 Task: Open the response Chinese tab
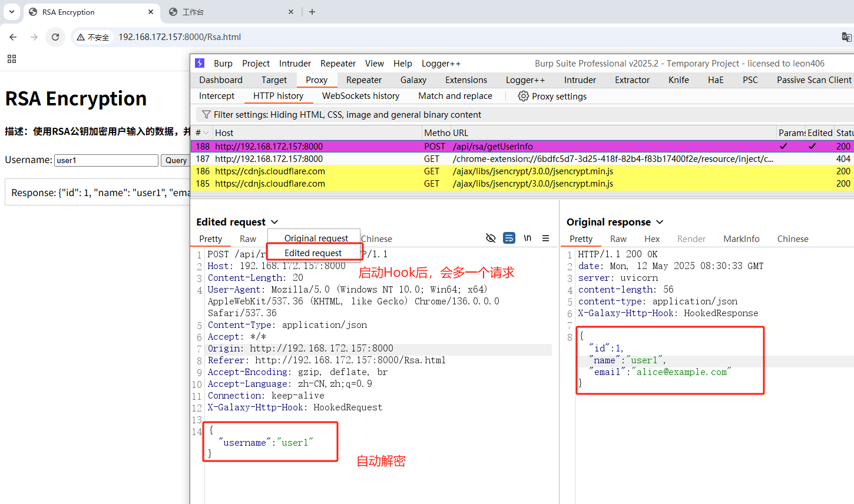point(793,238)
